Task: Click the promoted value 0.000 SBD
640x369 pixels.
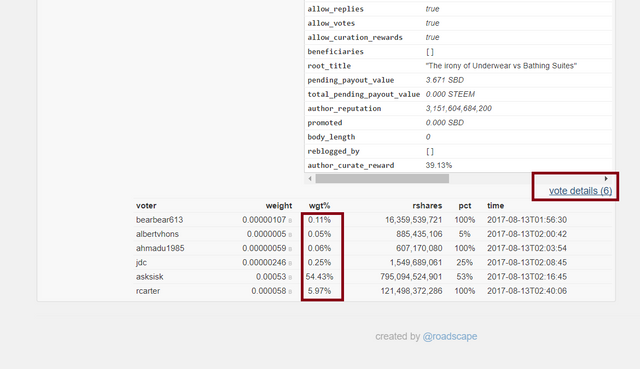Action: [444, 122]
